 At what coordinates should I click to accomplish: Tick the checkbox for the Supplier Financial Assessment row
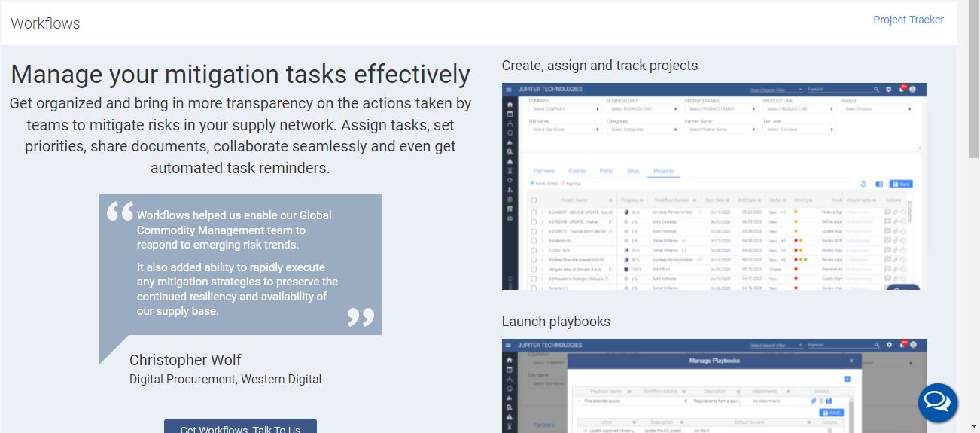click(x=534, y=259)
